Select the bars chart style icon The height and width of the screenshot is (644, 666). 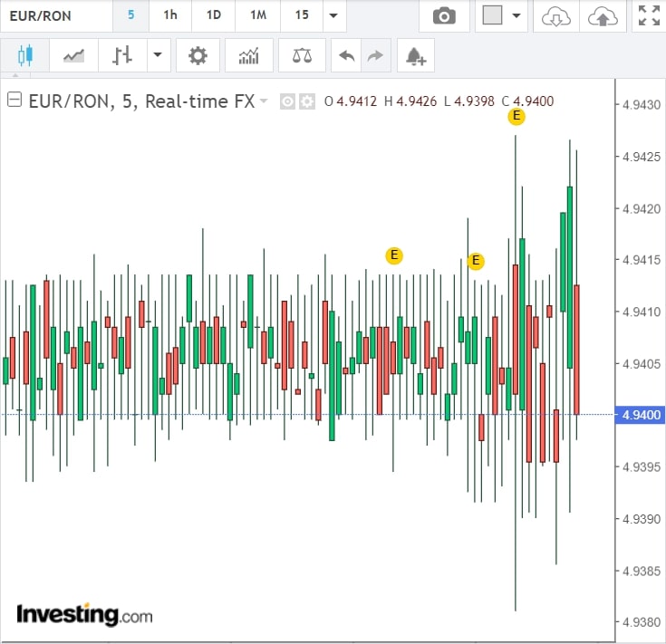pyautogui.click(x=122, y=56)
